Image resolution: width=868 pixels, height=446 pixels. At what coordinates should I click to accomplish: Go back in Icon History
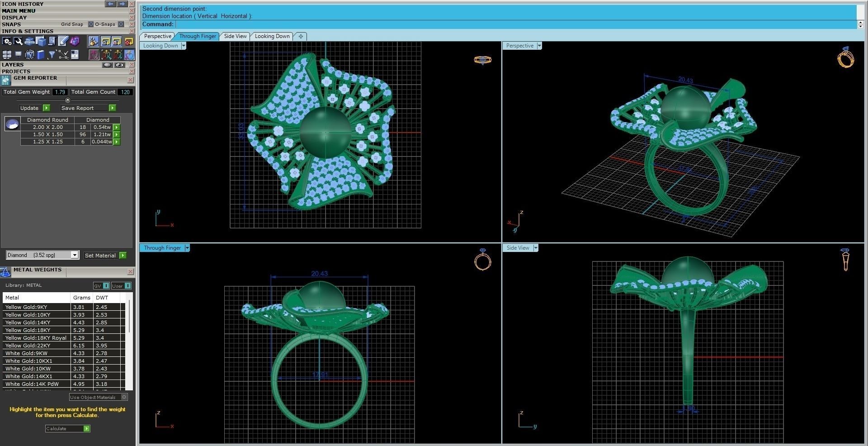[x=110, y=4]
